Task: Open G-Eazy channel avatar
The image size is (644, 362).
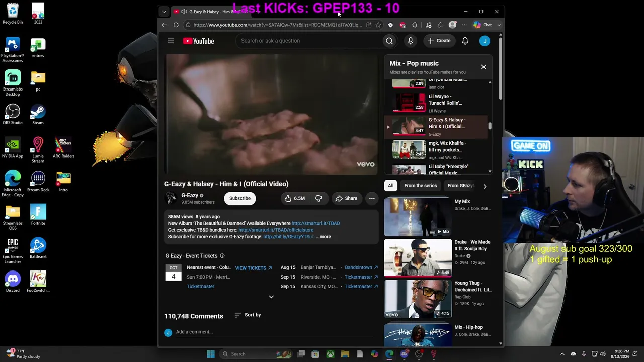Action: pos(171,198)
